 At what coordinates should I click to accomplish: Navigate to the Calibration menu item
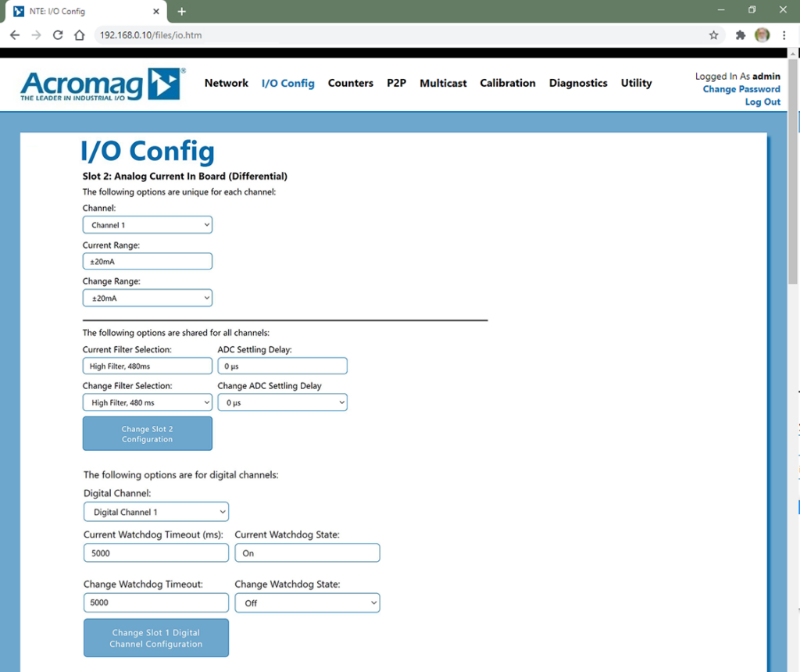[507, 83]
